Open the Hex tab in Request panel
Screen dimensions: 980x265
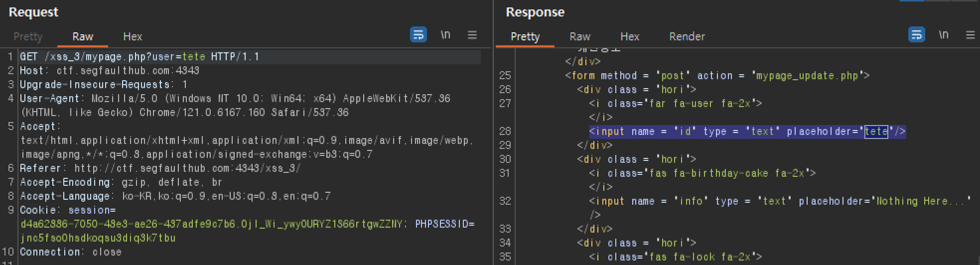tap(133, 36)
